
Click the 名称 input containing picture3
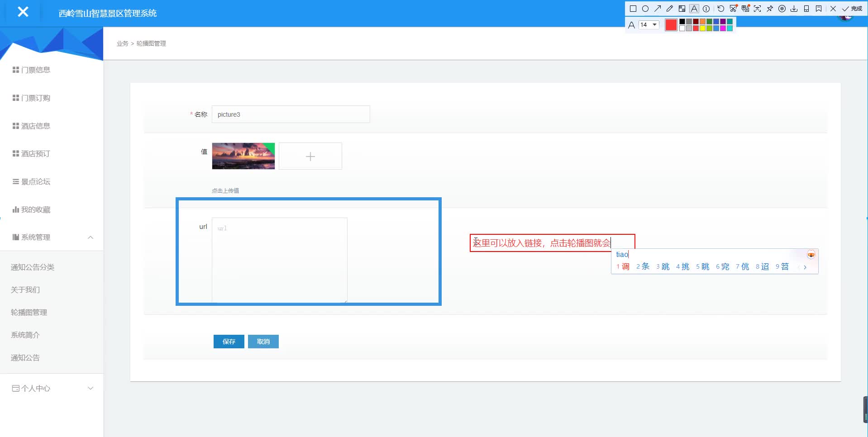(291, 114)
